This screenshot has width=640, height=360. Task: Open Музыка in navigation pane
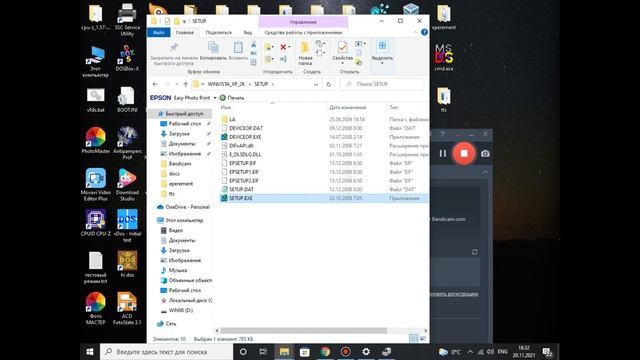(178, 271)
